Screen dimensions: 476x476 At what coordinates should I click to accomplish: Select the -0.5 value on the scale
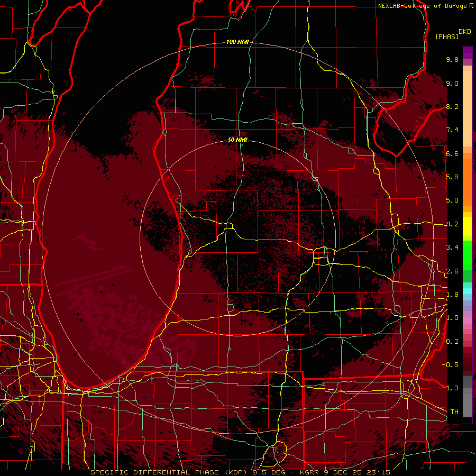coord(451,365)
